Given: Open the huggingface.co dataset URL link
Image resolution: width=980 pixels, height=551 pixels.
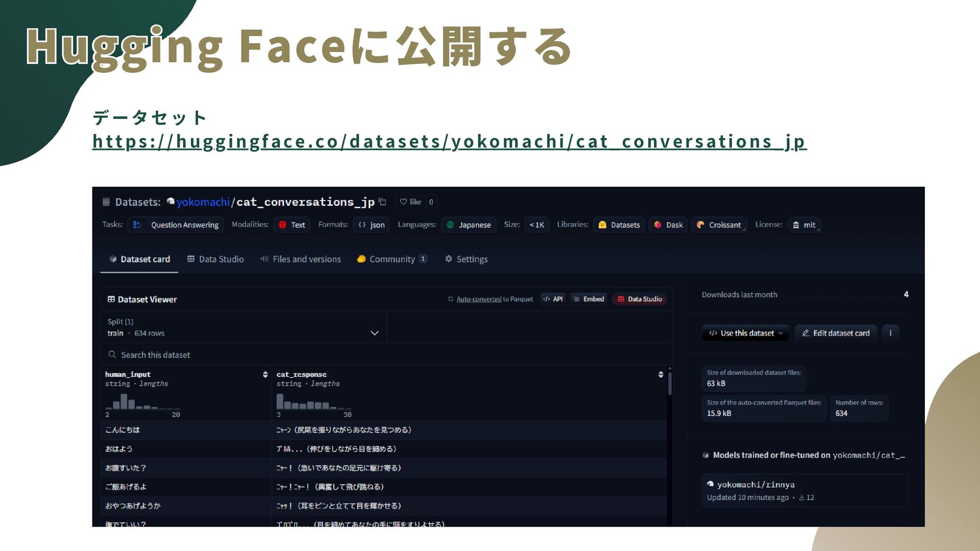Looking at the screenshot, I should [x=449, y=141].
